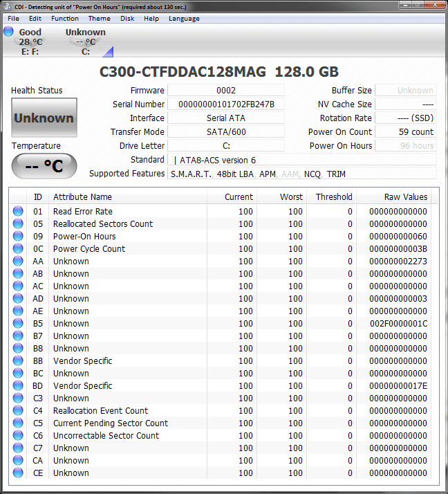This screenshot has width=448, height=494.
Task: Select the Read Error Rate attribute name
Action: pos(82,212)
